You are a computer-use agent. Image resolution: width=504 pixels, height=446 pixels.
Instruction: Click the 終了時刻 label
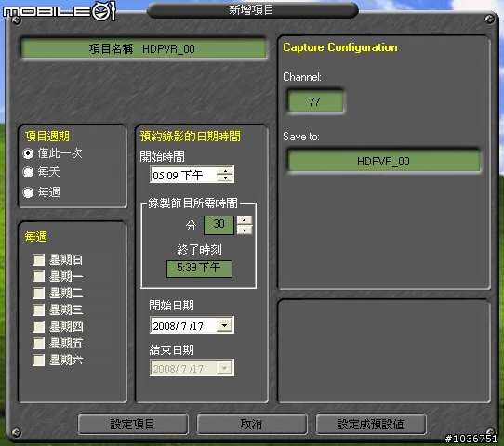pos(199,250)
